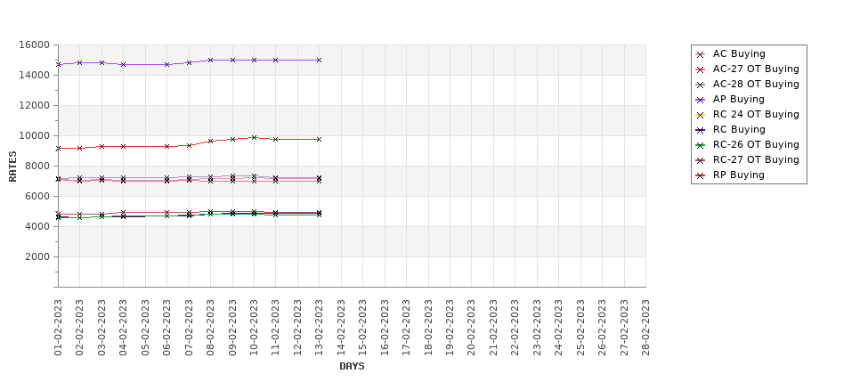Click the RC Buying legend marker

(x=701, y=130)
